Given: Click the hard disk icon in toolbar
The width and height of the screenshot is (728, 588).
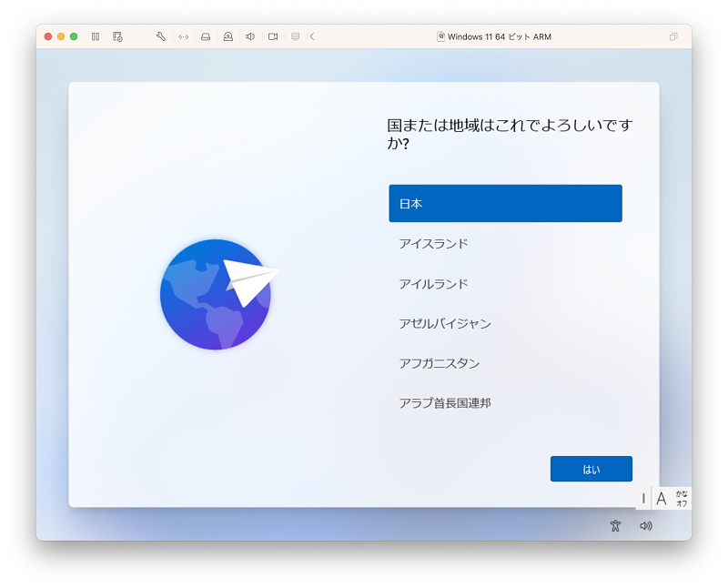Looking at the screenshot, I should pyautogui.click(x=206, y=36).
